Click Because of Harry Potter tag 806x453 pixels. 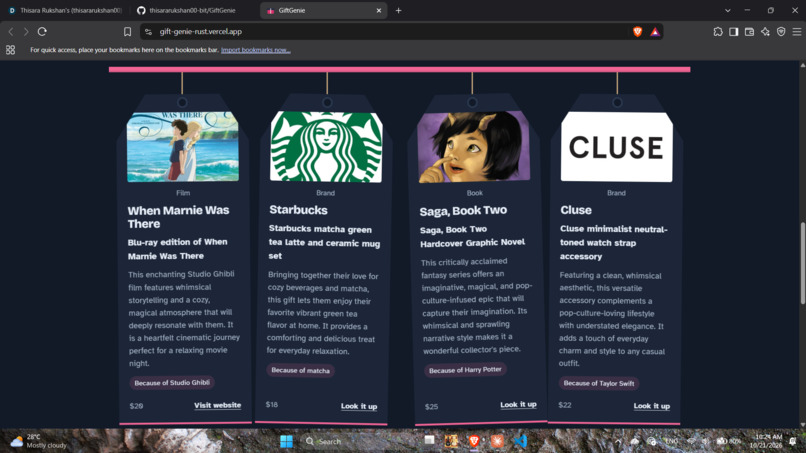click(465, 370)
